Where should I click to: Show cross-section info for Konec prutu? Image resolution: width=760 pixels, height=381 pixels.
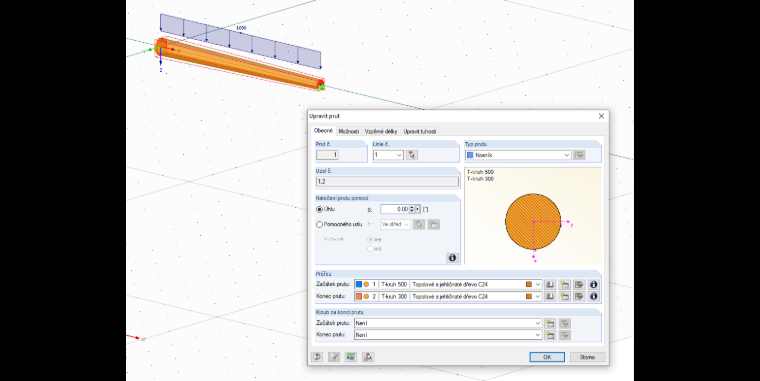(x=593, y=296)
